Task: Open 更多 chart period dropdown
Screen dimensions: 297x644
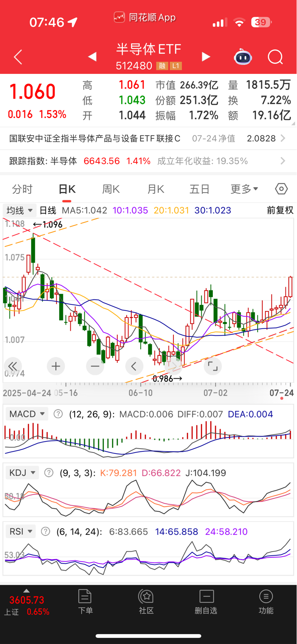Action: [x=244, y=189]
